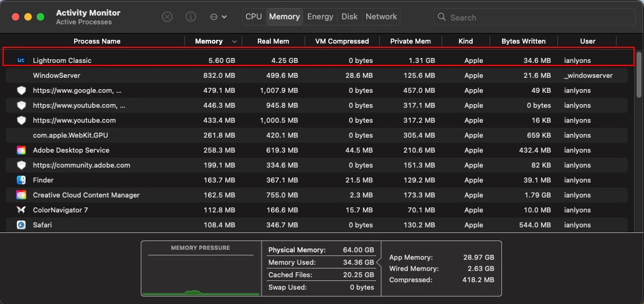Switch to the CPU tab
644x304 pixels.
(x=254, y=17)
